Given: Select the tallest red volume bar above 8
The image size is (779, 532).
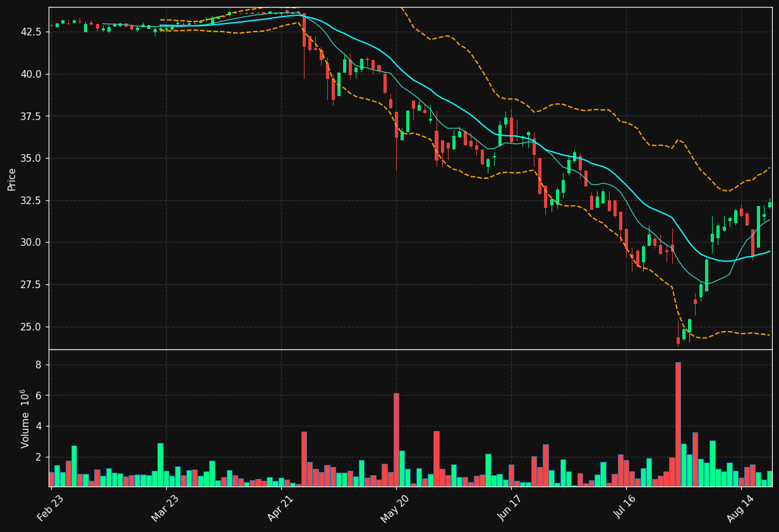Looking at the screenshot, I should [x=678, y=424].
